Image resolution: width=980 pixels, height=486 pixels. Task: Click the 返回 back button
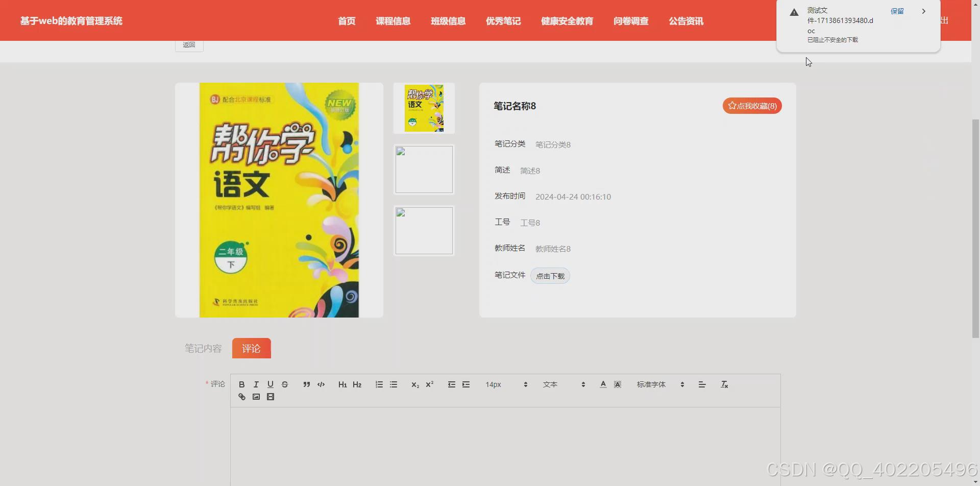coord(189,45)
